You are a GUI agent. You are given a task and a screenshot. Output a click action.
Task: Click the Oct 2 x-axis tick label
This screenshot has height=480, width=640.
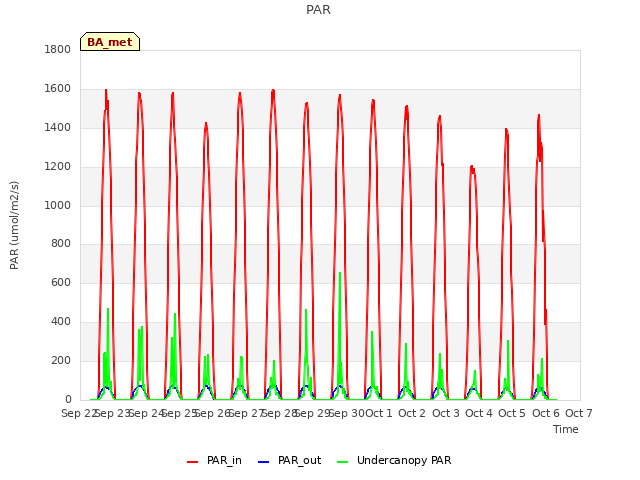click(x=412, y=413)
